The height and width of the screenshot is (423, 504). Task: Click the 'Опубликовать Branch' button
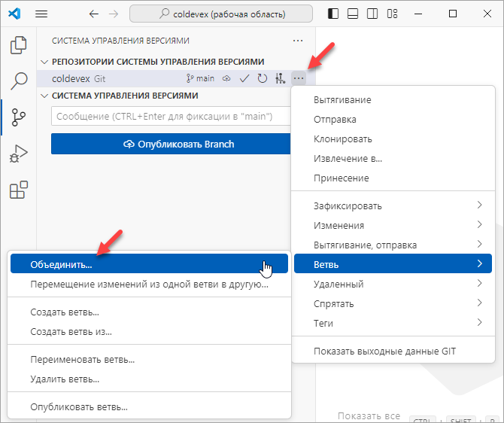tap(170, 144)
